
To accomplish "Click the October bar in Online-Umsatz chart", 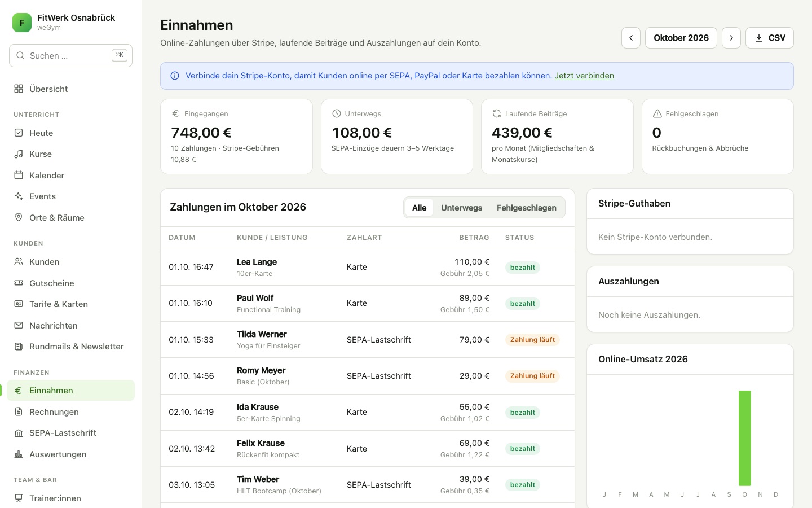I will click(745, 438).
